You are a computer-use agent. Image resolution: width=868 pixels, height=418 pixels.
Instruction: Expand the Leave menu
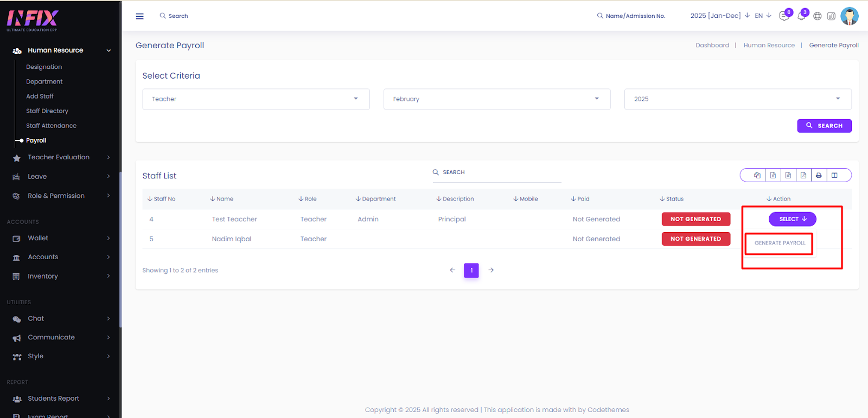click(61, 177)
